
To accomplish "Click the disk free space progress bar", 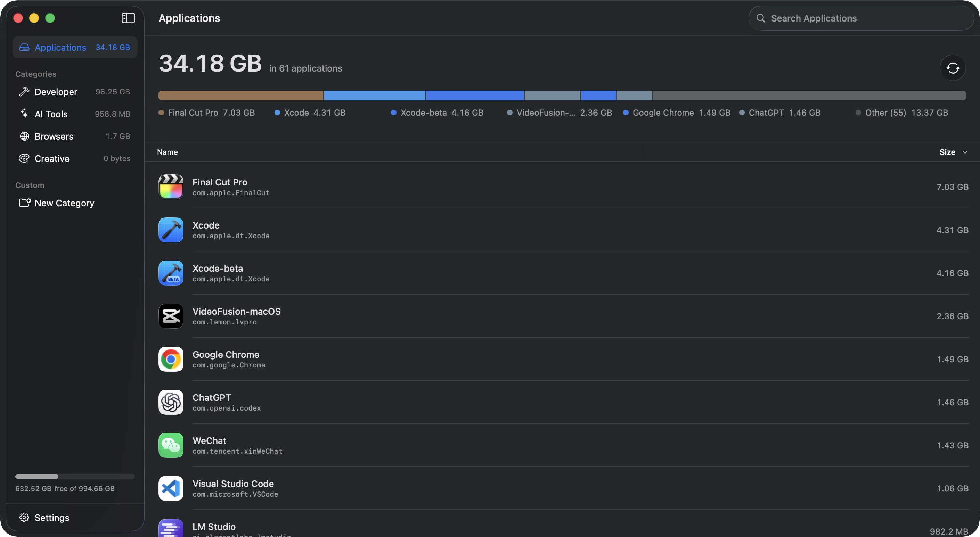I will pos(75,477).
